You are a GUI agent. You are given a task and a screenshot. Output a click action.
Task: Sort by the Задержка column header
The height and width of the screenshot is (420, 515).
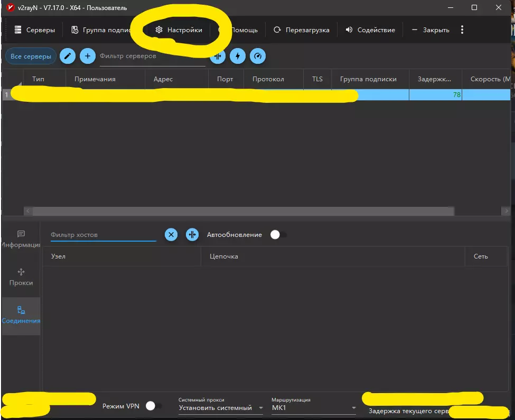click(x=435, y=79)
